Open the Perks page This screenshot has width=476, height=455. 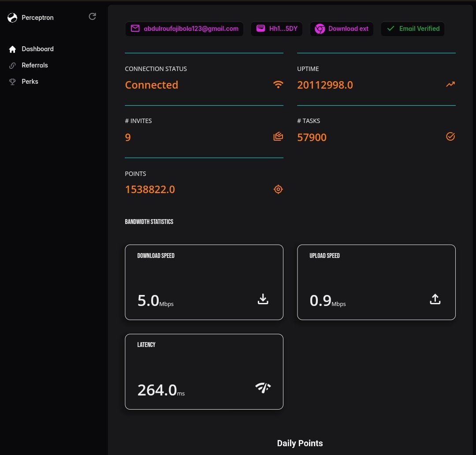pyautogui.click(x=30, y=82)
